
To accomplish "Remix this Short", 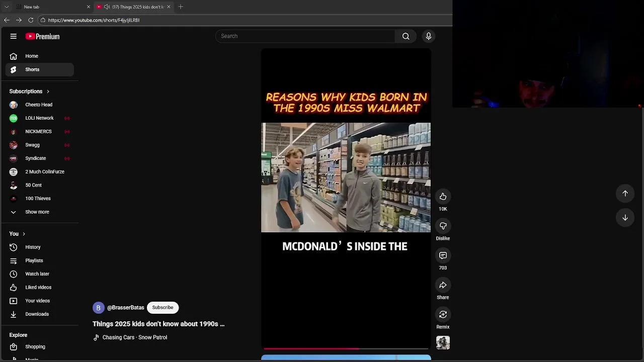I will (443, 315).
